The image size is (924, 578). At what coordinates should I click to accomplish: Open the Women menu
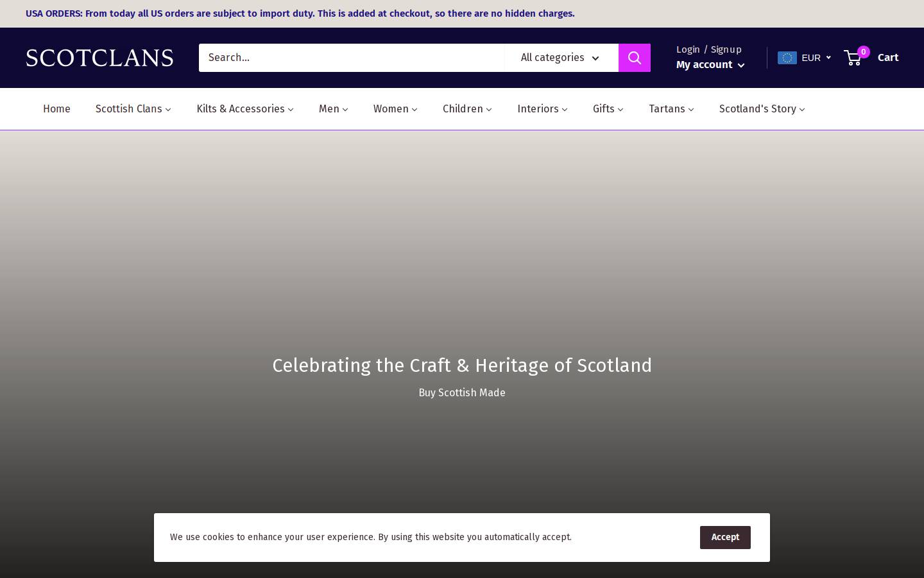point(395,109)
